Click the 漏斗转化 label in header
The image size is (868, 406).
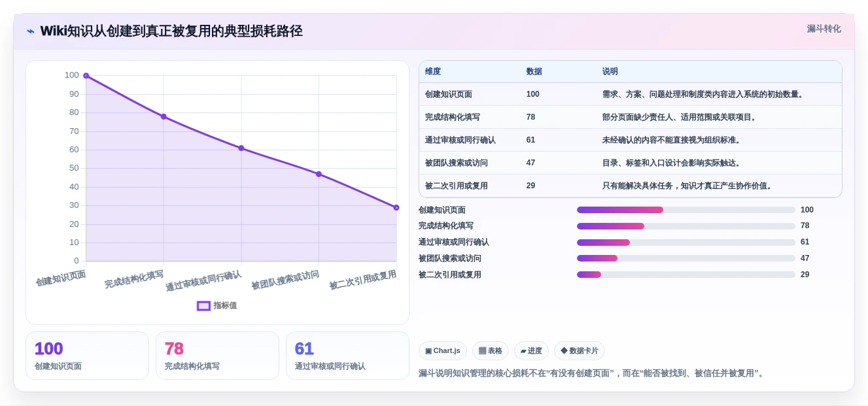[x=824, y=29]
